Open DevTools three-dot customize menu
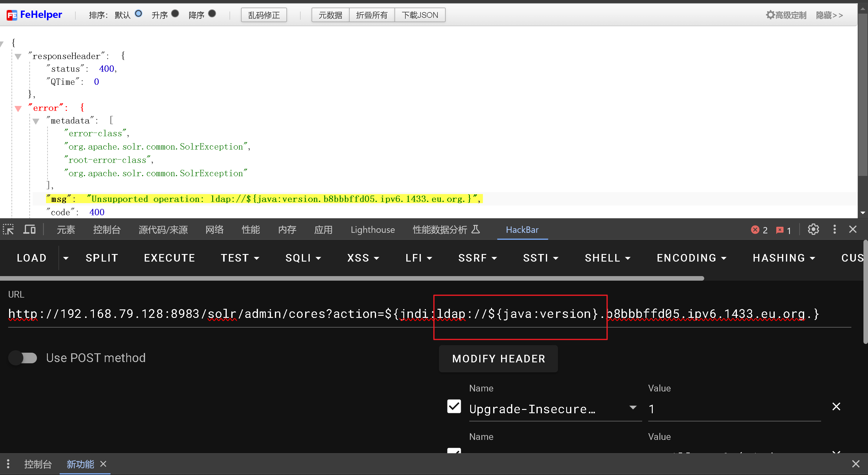This screenshot has width=868, height=475. 834,229
